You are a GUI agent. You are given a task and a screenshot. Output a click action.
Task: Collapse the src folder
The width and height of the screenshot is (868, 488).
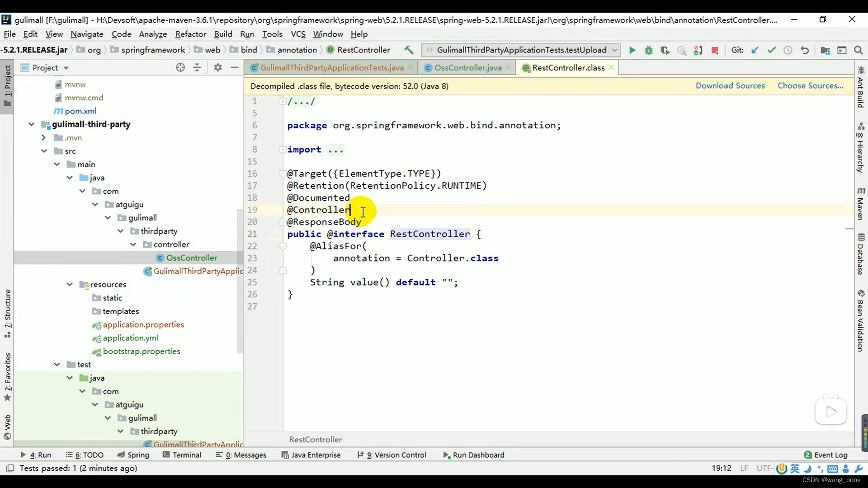click(x=44, y=151)
